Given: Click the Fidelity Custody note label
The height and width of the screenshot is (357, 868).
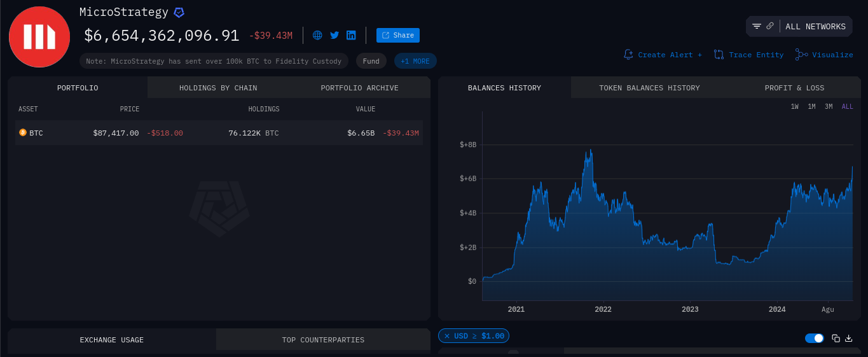Looking at the screenshot, I should tap(214, 61).
